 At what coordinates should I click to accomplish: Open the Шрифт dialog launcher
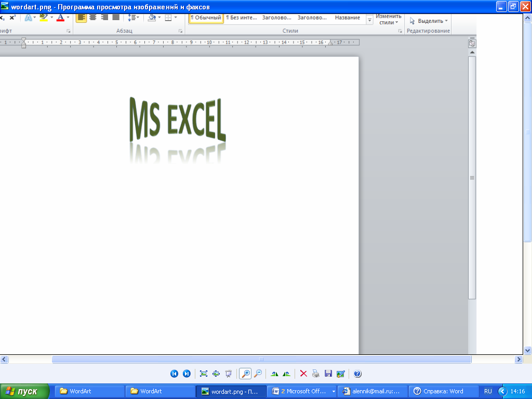69,31
